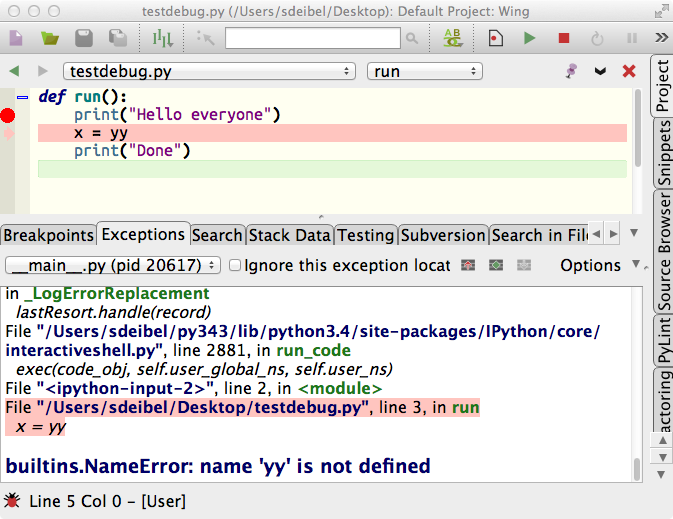Open the Snippets side tab
The width and height of the screenshot is (673, 519).
click(x=663, y=153)
